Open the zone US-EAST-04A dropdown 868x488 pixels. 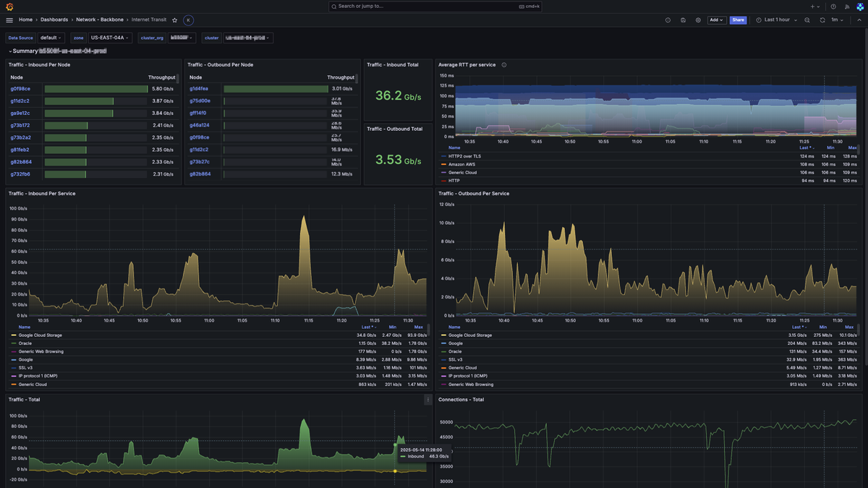click(x=110, y=38)
